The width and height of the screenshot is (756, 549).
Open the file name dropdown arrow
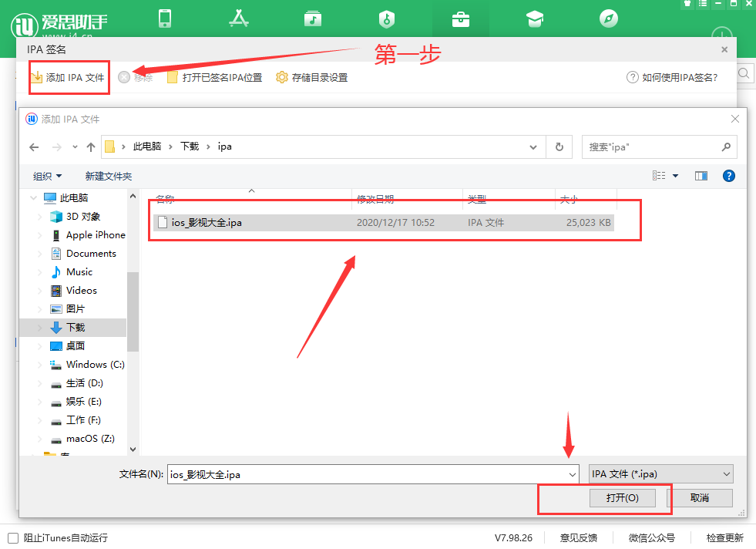click(573, 474)
